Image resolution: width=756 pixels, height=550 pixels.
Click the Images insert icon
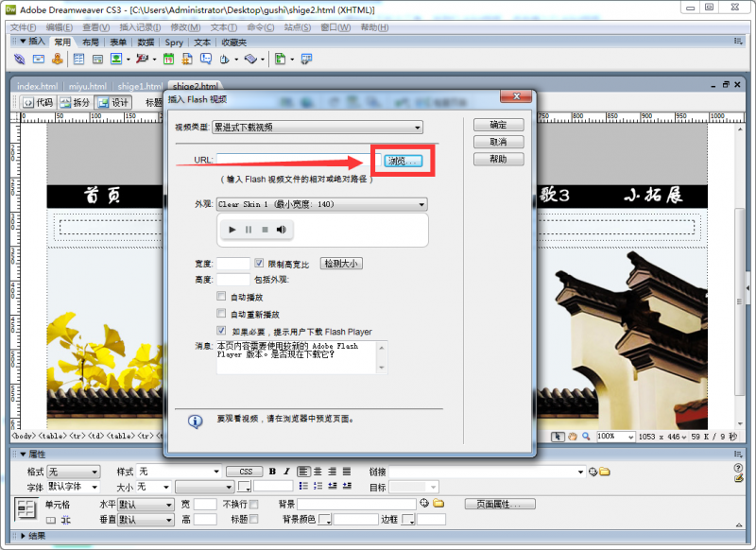[116, 60]
